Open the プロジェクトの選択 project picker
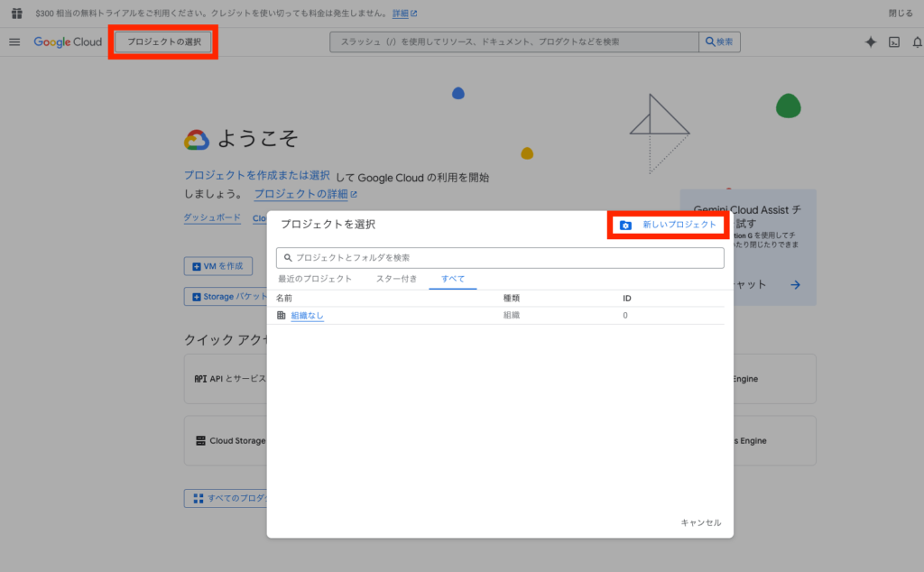The width and height of the screenshot is (924, 572). (163, 42)
